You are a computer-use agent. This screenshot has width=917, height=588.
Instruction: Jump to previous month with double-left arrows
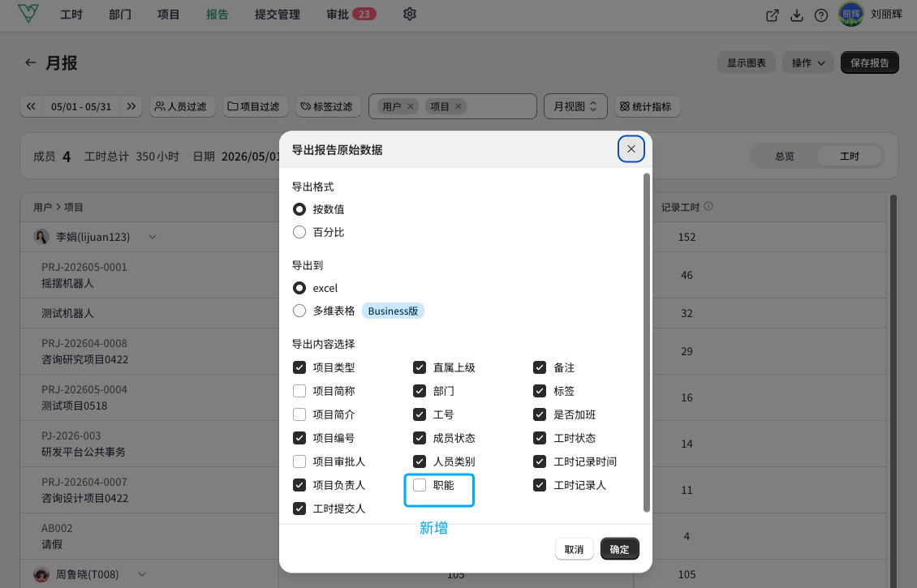pos(31,106)
